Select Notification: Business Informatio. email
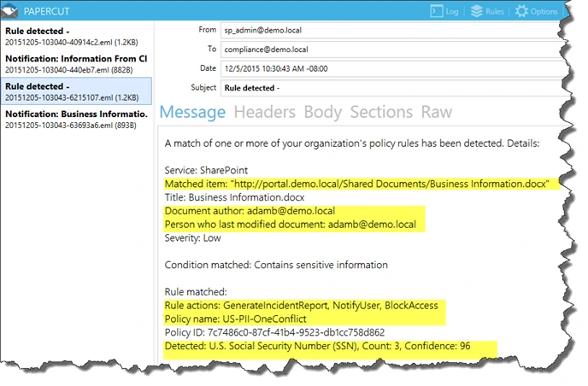The image size is (588, 386). tap(76, 120)
